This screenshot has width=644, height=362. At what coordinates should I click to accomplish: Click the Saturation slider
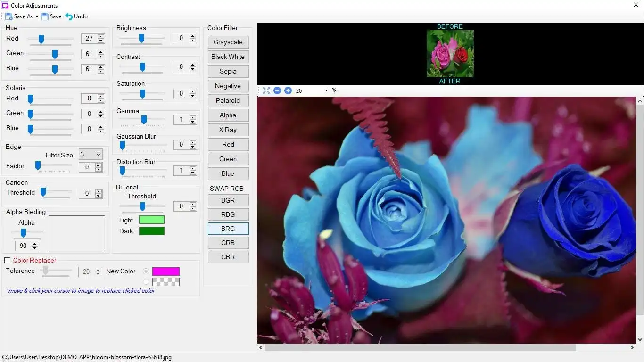coord(142,94)
